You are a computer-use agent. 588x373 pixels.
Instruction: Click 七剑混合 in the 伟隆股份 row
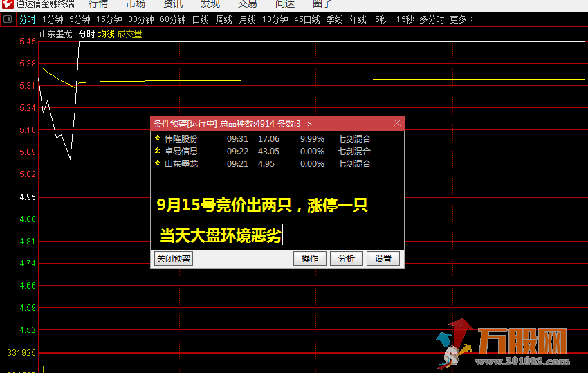coord(354,139)
